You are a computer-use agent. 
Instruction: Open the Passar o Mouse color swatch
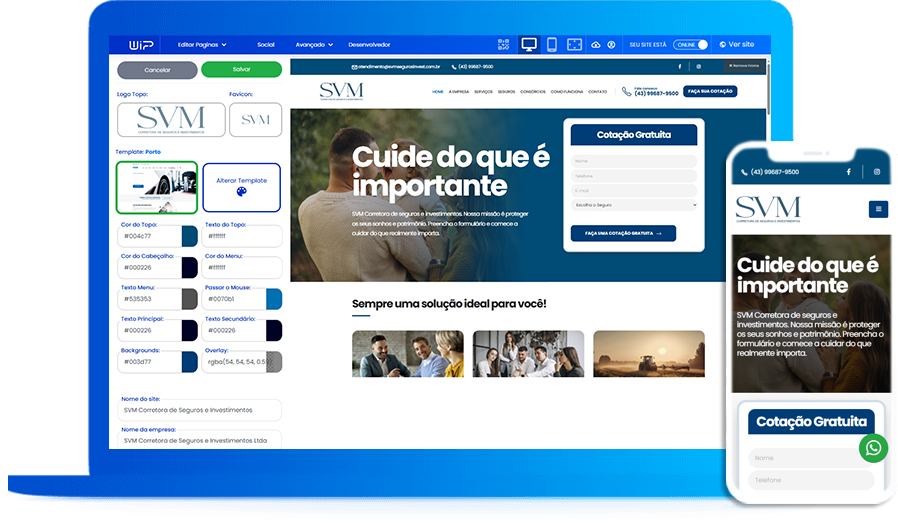click(274, 299)
